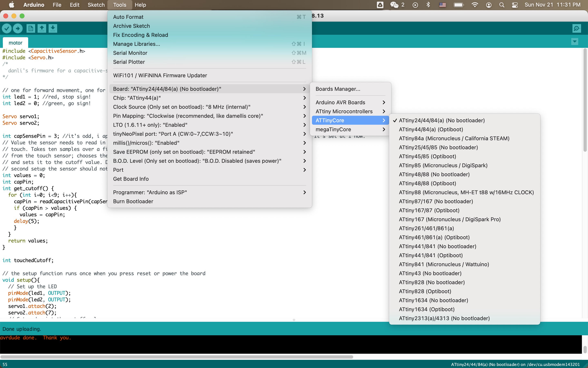Click the date and time in menu bar
Screen dimensions: 588x368
[552, 5]
